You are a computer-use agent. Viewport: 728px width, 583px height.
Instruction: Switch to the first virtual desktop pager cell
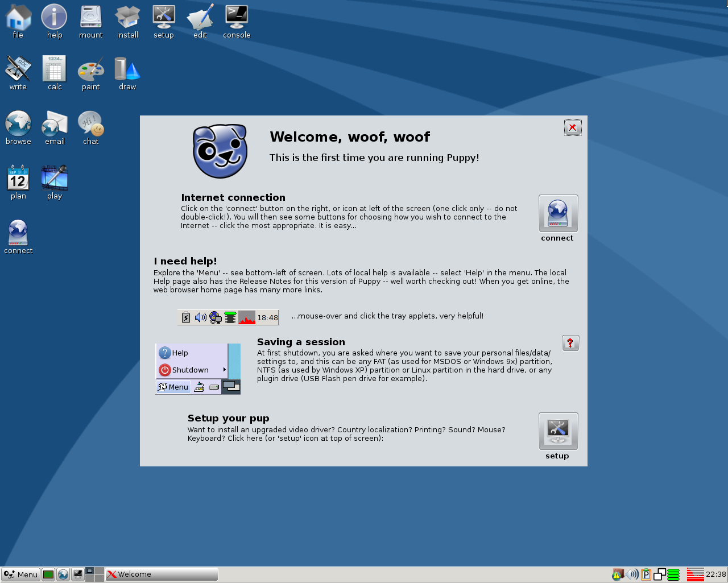pos(90,571)
